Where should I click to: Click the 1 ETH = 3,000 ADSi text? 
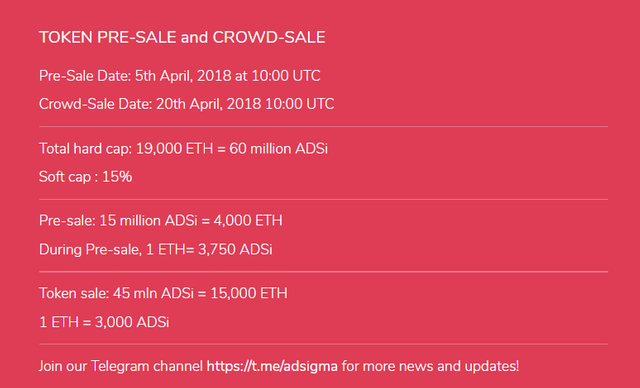[104, 322]
